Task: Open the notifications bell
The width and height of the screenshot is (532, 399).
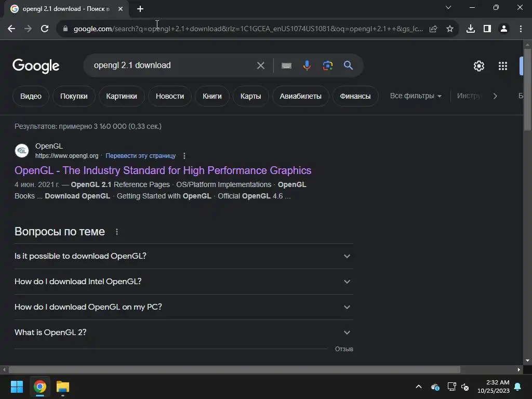Action: [x=518, y=387]
